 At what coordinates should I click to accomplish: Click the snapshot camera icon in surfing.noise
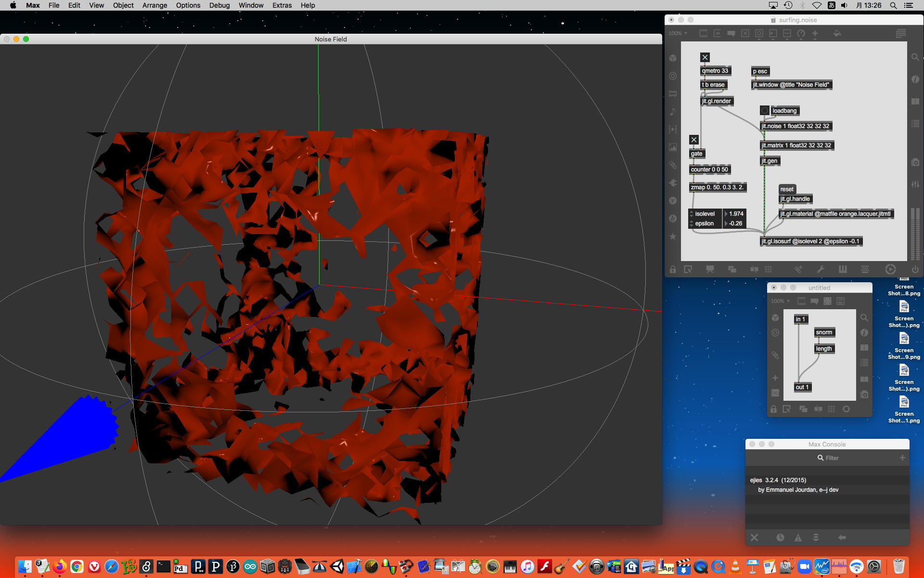point(915,163)
